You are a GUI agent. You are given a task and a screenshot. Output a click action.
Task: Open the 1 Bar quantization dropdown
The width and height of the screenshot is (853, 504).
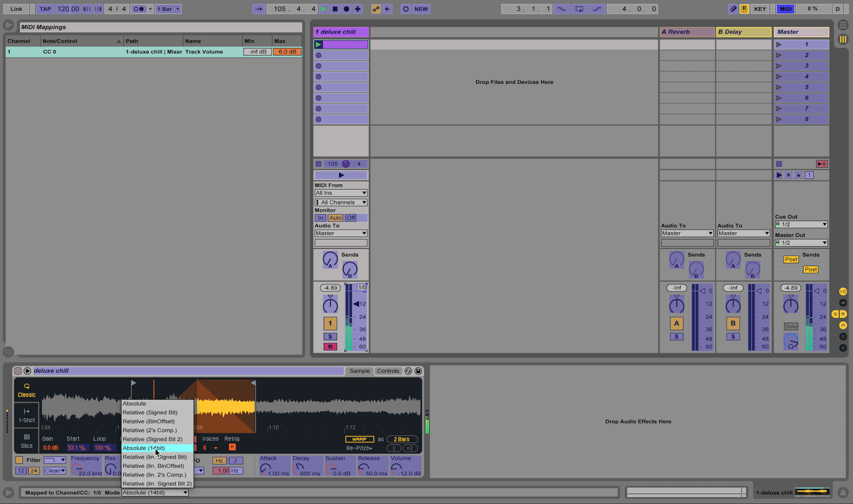168,9
